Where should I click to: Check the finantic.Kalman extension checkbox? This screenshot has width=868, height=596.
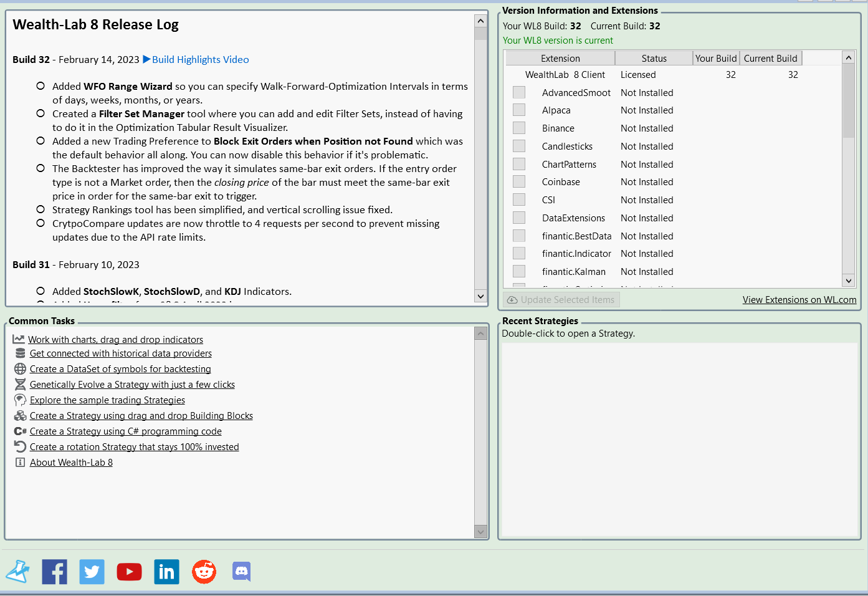[519, 271]
